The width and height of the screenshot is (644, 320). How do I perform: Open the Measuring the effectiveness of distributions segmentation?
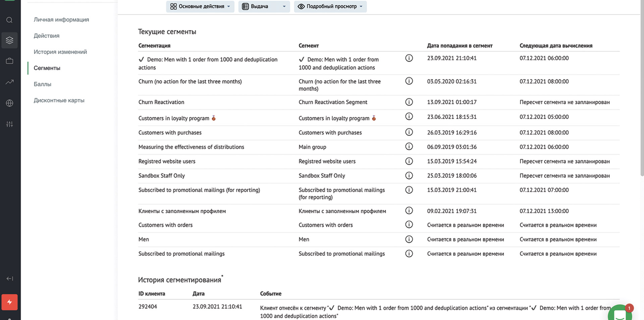(x=191, y=147)
